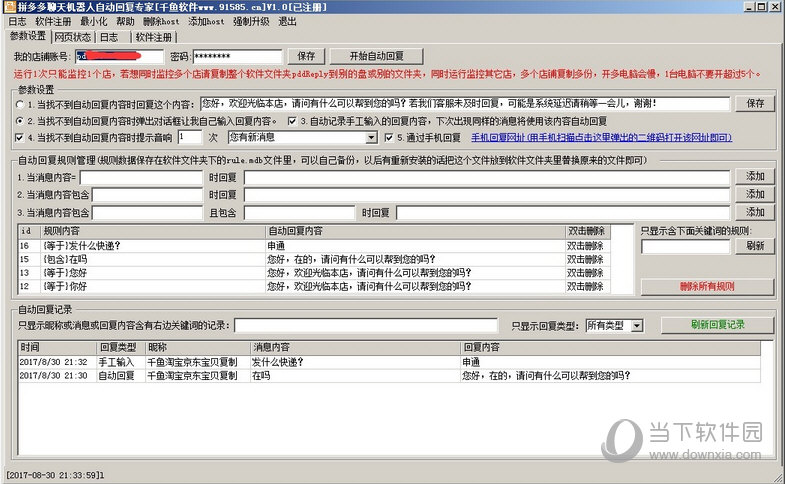Click reply field for rule 3
This screenshot has width=786, height=484.
(x=563, y=212)
